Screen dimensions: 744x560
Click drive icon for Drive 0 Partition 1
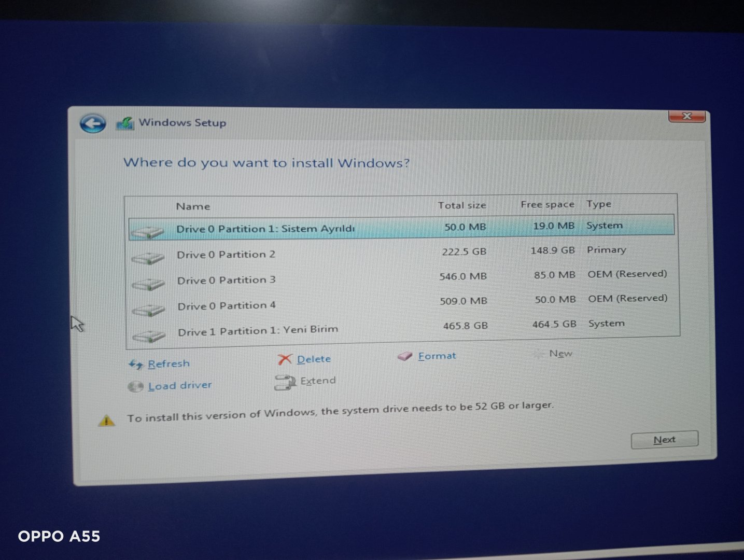(x=148, y=232)
